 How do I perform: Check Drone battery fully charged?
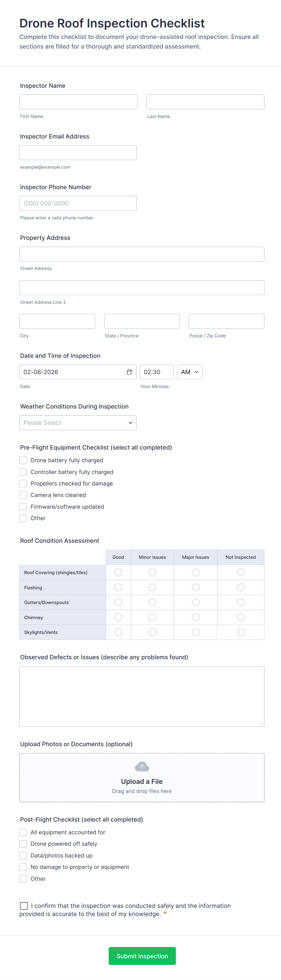pyautogui.click(x=23, y=460)
